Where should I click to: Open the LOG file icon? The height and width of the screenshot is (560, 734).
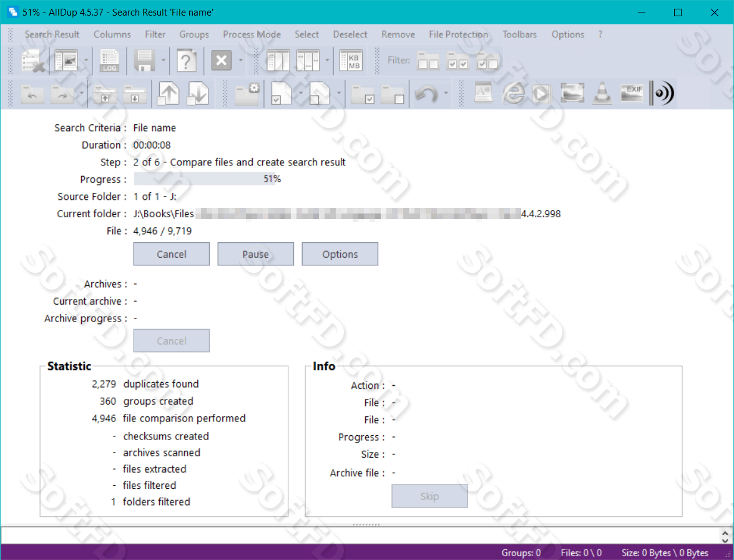coord(110,61)
